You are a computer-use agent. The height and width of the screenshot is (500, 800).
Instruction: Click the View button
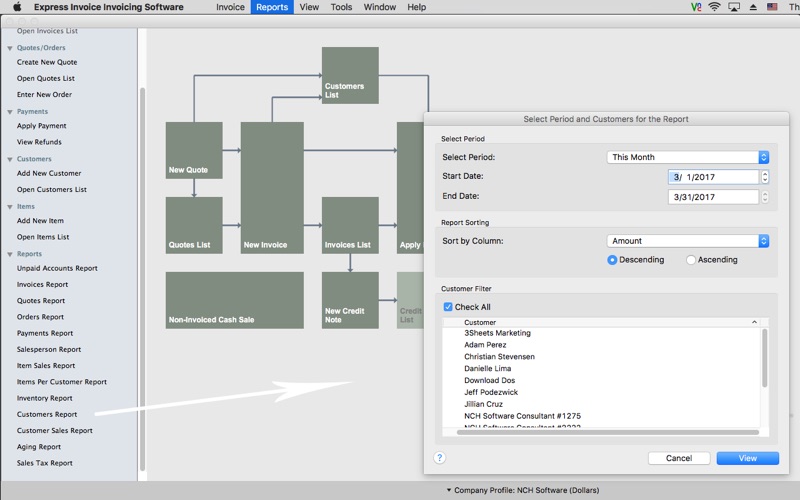pos(747,458)
